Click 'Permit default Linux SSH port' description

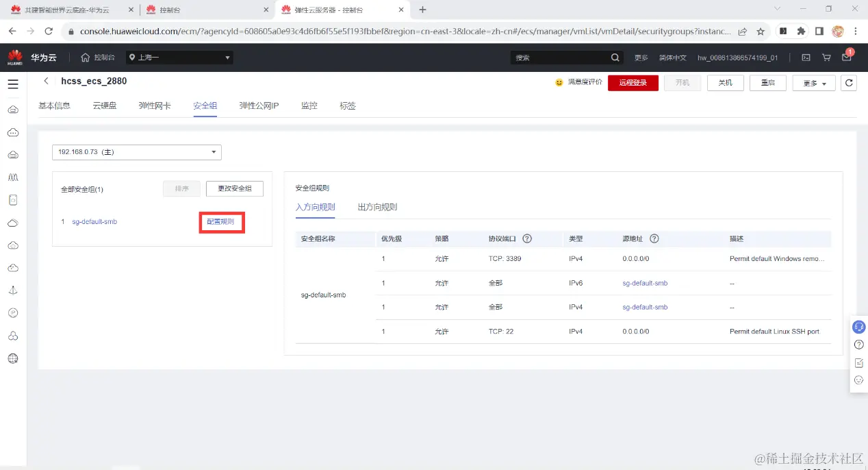pyautogui.click(x=774, y=332)
